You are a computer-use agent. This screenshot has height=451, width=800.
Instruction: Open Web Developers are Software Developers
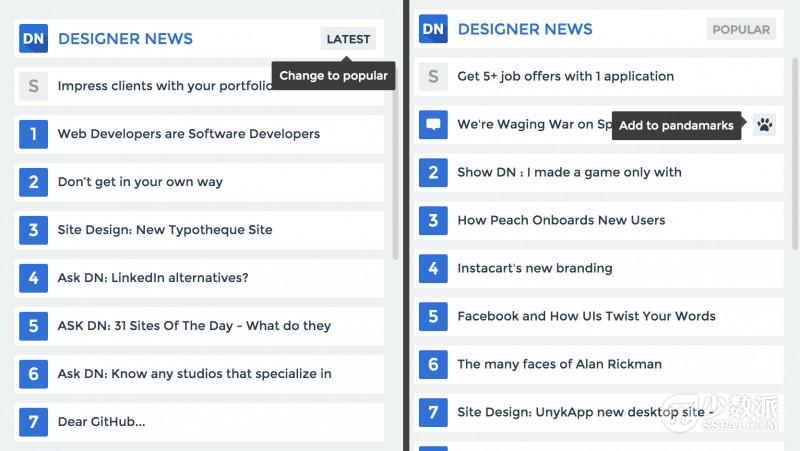[x=189, y=134]
